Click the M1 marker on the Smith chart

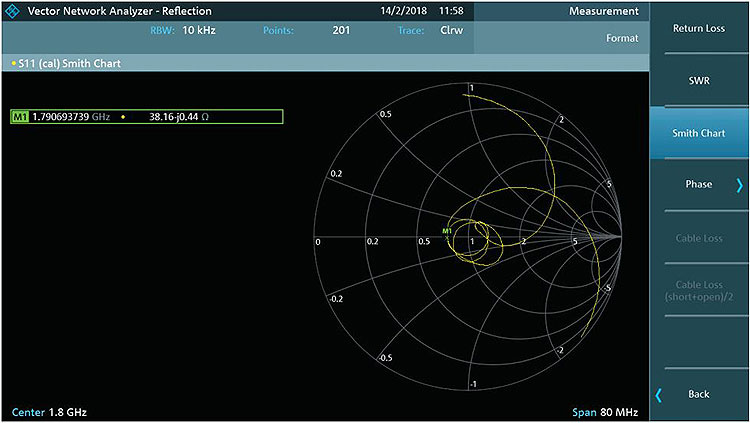[448, 236]
